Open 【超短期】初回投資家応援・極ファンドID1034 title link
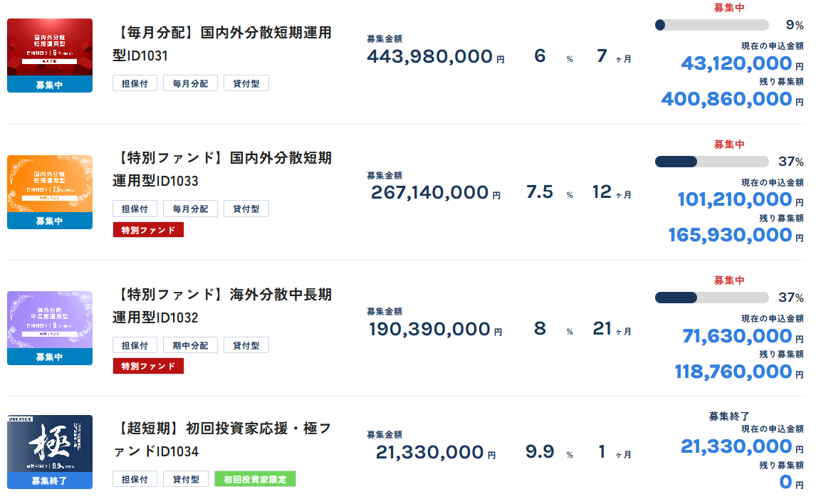 pyautogui.click(x=221, y=439)
